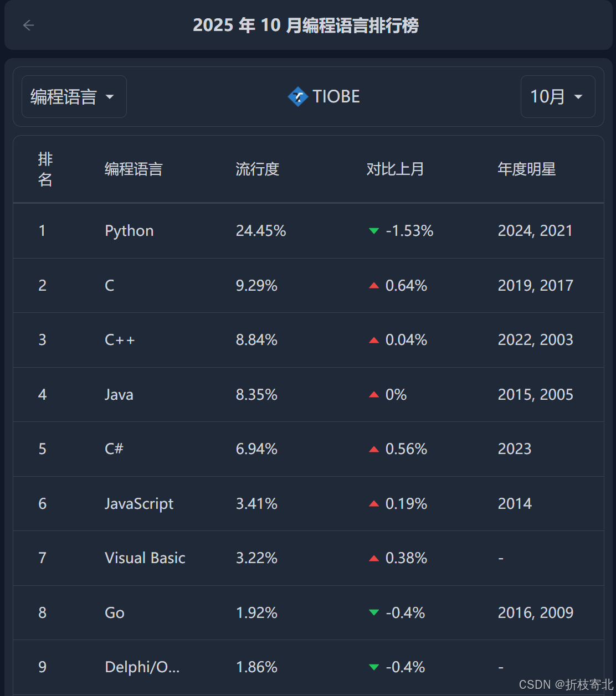The image size is (616, 696).
Task: Select the JavaScript language cell
Action: (x=140, y=504)
